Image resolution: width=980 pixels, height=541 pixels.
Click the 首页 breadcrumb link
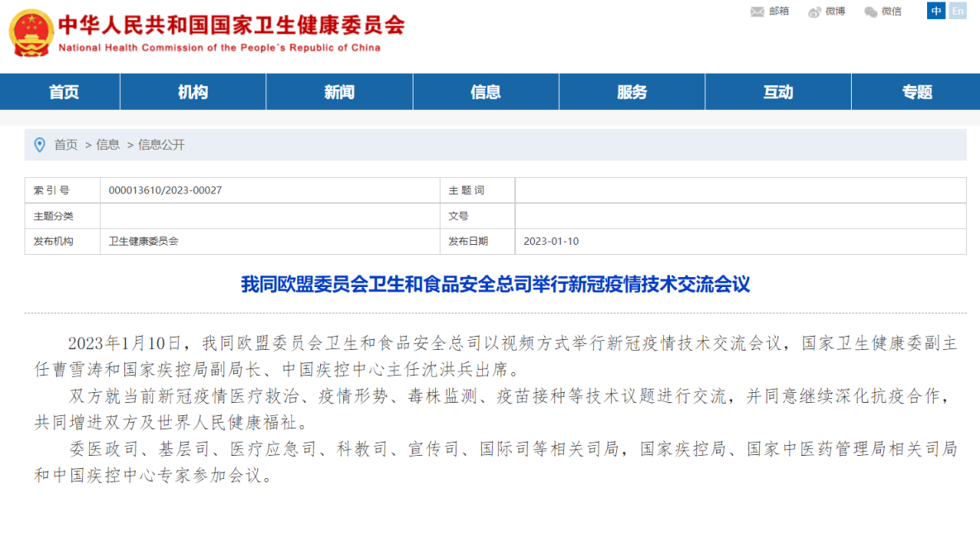click(66, 145)
